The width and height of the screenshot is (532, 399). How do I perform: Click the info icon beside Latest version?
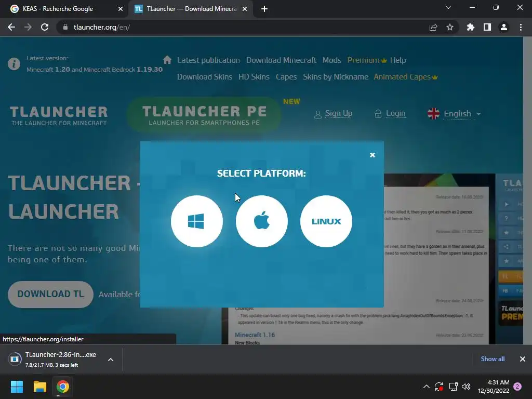(x=14, y=64)
